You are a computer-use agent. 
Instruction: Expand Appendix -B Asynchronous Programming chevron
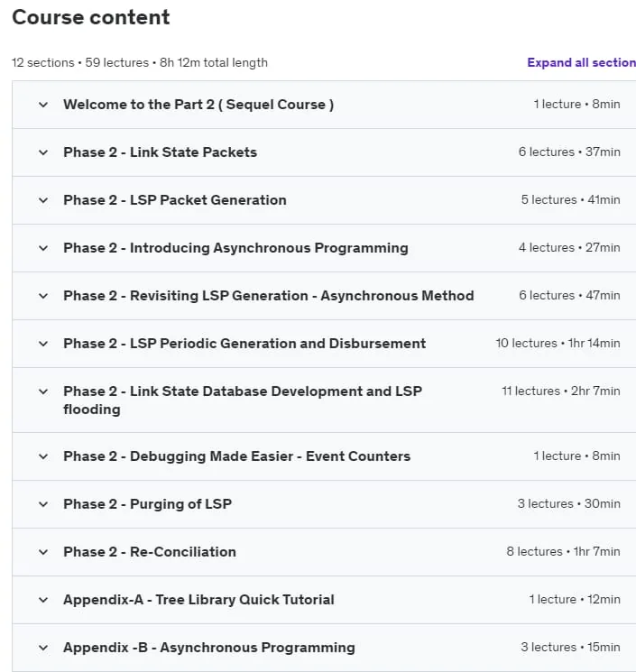point(43,648)
